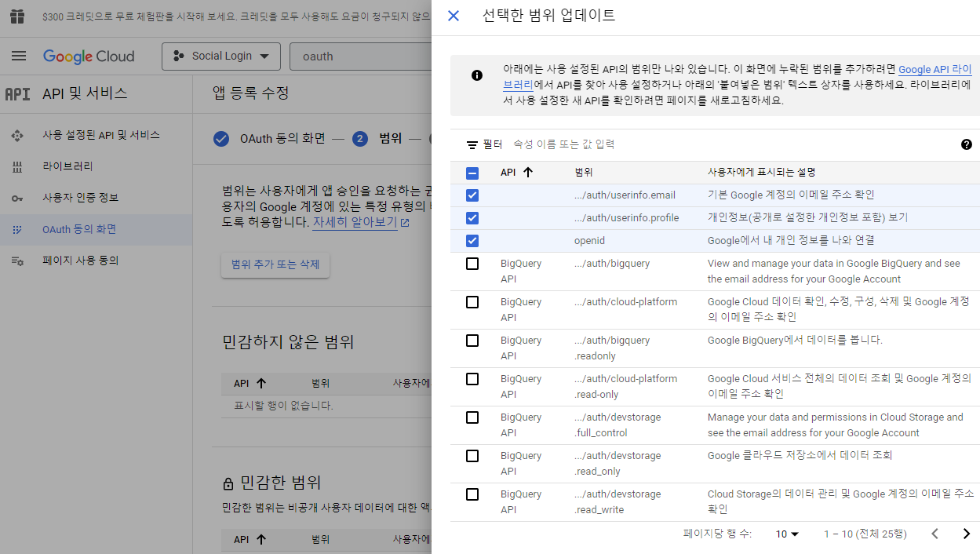Check the devstorage.full_control scope checkbox
980x554 pixels.
(x=472, y=417)
